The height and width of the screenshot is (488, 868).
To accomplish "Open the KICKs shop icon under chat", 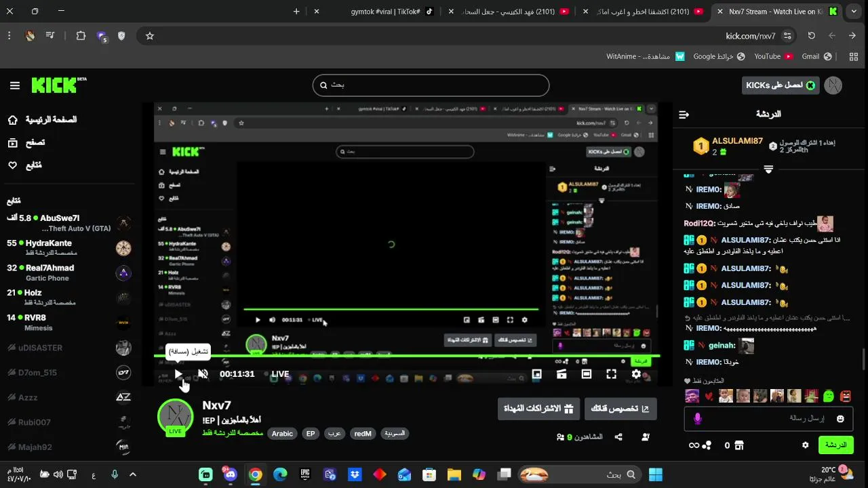I will 739,445.
